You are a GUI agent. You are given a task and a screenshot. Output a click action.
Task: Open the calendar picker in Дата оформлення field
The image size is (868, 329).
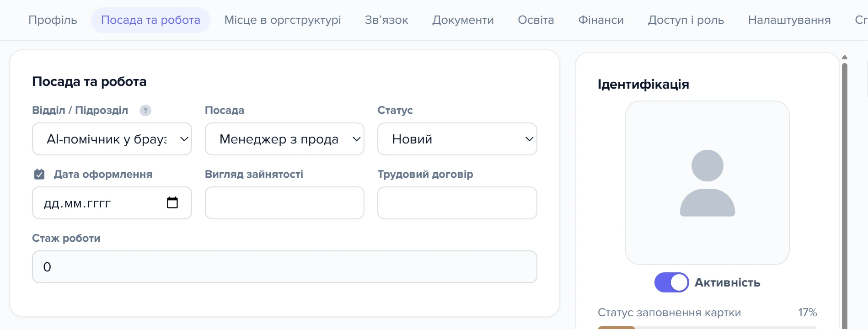pos(172,202)
